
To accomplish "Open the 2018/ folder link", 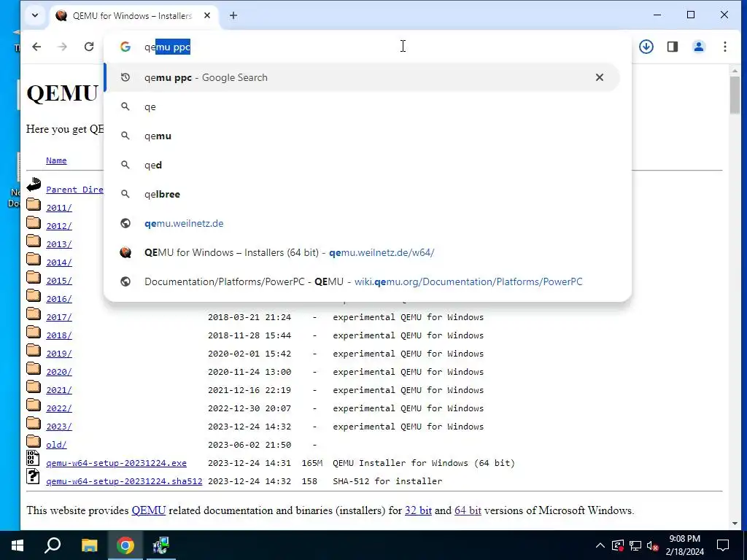I will tap(59, 335).
